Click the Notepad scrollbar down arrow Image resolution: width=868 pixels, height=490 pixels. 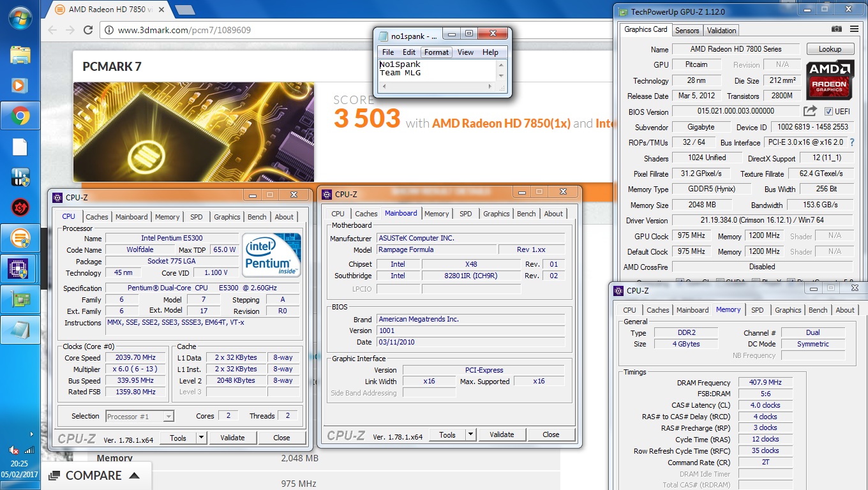coord(502,76)
